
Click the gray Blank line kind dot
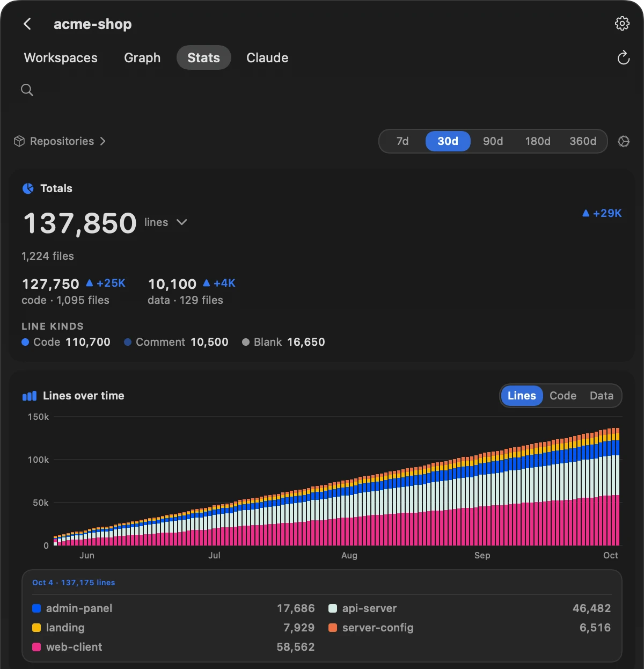[246, 342]
